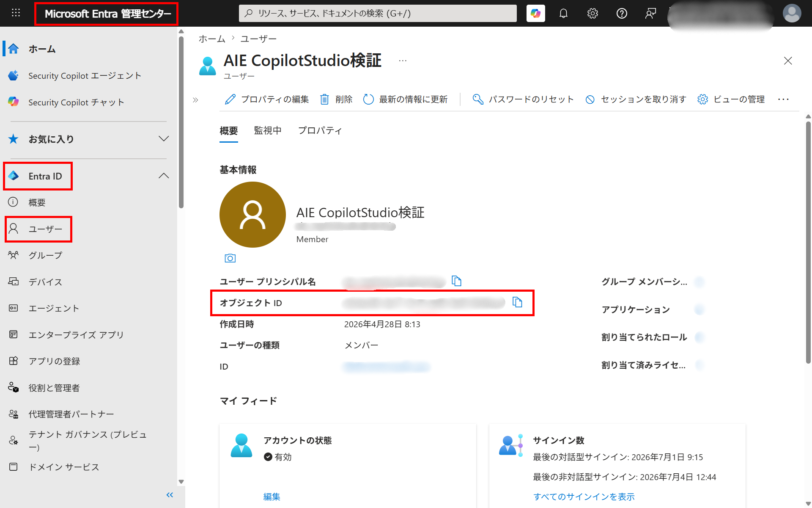The width and height of the screenshot is (812, 508).
Task: Select the 概要 tab
Action: (x=229, y=131)
